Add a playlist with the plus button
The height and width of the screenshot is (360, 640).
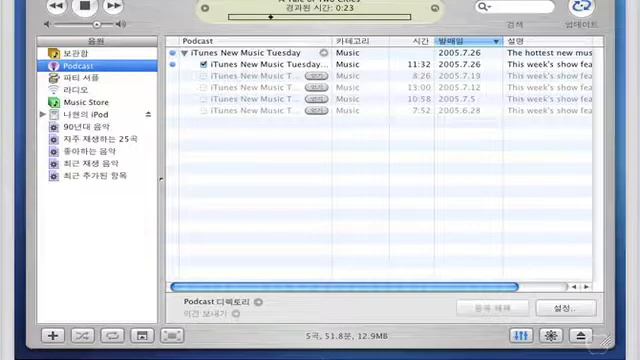point(53,336)
